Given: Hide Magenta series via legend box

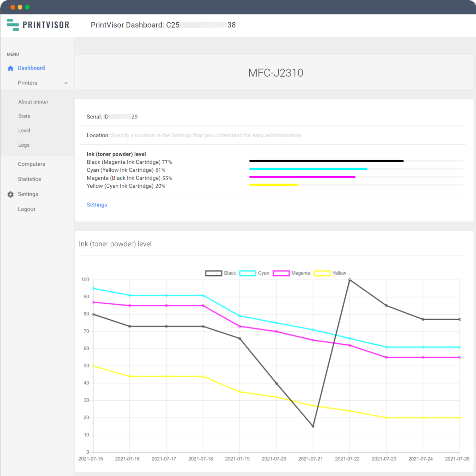Looking at the screenshot, I should point(281,273).
